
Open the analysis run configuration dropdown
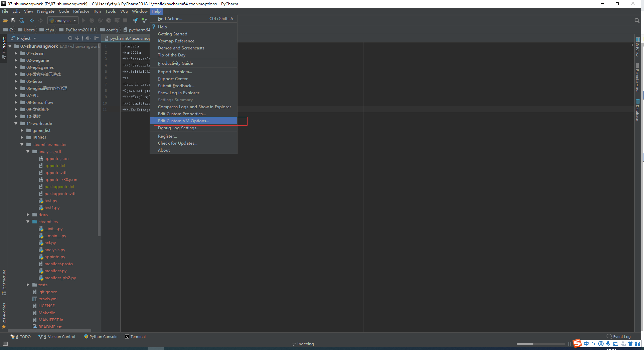click(63, 21)
